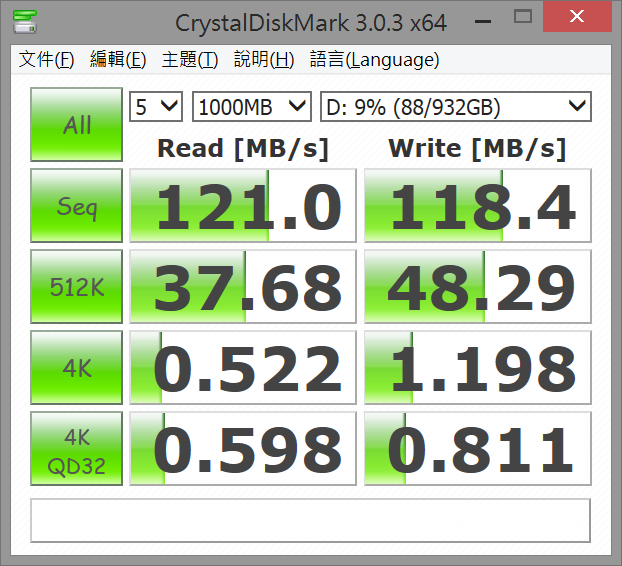
Task: Select the 4K write result 1.198
Action: pos(478,367)
